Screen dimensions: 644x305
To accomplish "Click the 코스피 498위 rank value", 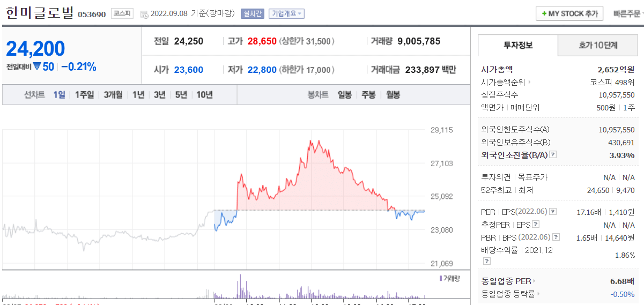I will [x=612, y=83].
